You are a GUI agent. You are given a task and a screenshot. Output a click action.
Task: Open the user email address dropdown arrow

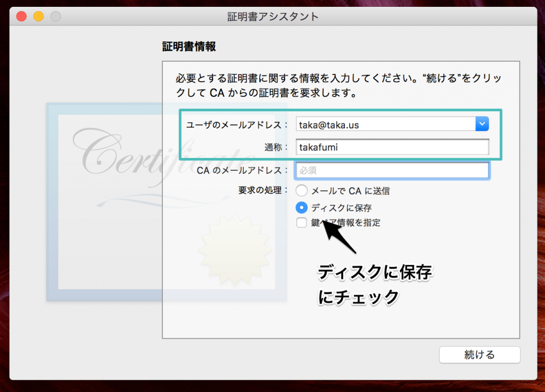click(x=482, y=124)
